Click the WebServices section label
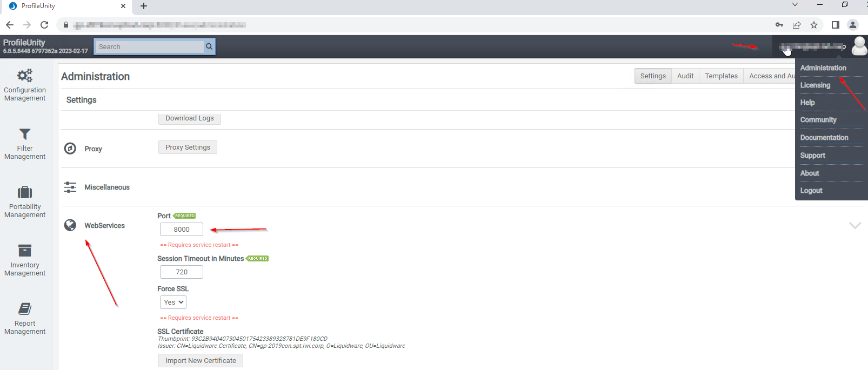The image size is (868, 370). click(x=104, y=226)
